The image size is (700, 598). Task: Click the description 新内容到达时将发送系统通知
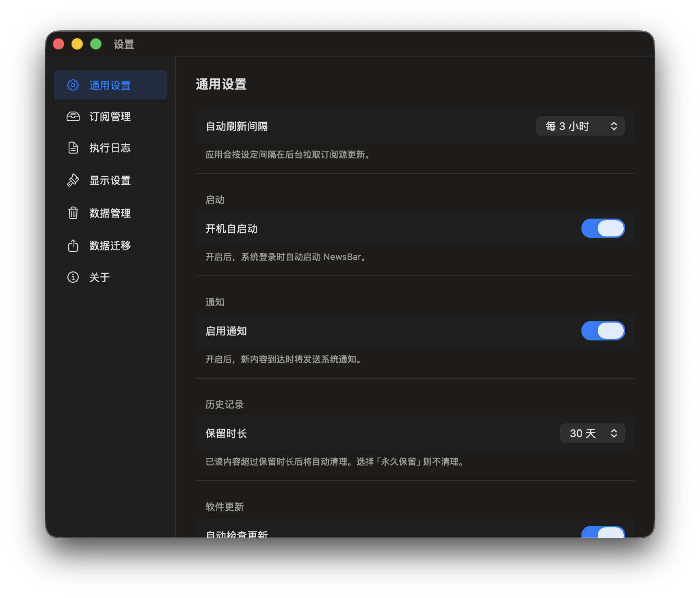point(283,359)
